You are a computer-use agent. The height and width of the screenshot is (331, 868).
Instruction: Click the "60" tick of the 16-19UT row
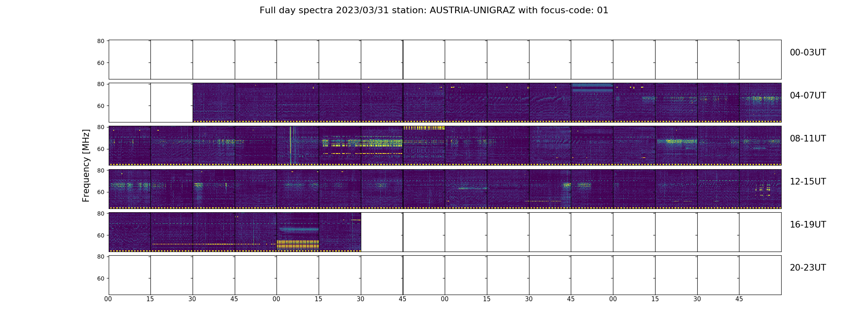(x=100, y=235)
